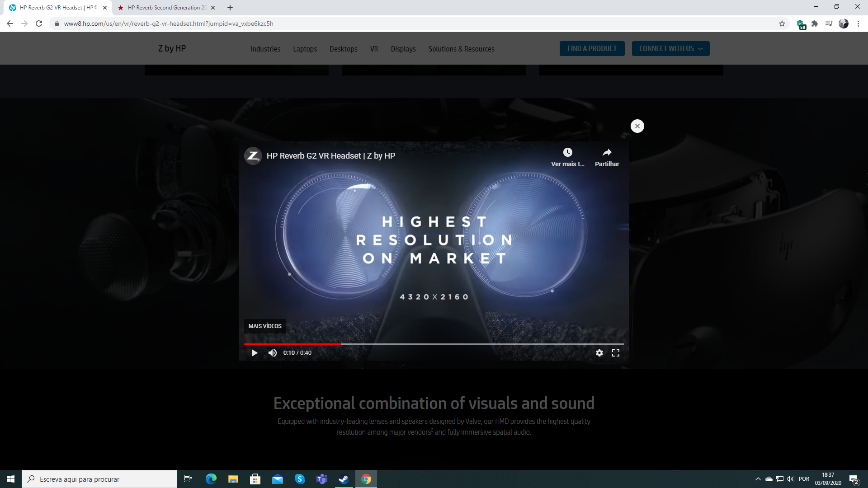868x488 pixels.
Task: Click the Windows search box
Action: pyautogui.click(x=99, y=479)
